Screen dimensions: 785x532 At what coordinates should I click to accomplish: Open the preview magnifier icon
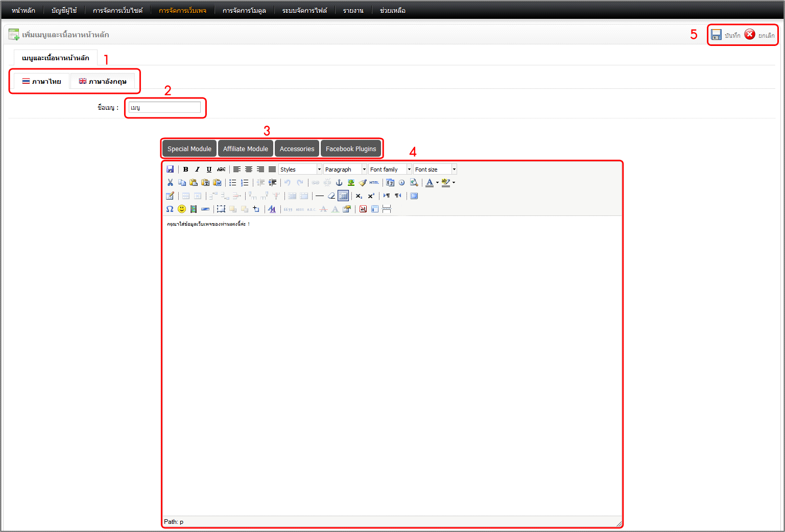point(414,182)
